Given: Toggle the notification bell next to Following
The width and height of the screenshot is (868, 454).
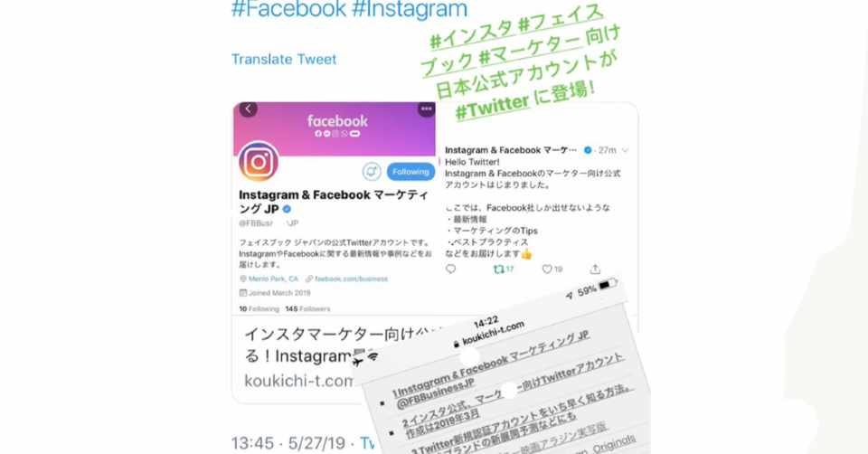Looking at the screenshot, I should [x=372, y=172].
